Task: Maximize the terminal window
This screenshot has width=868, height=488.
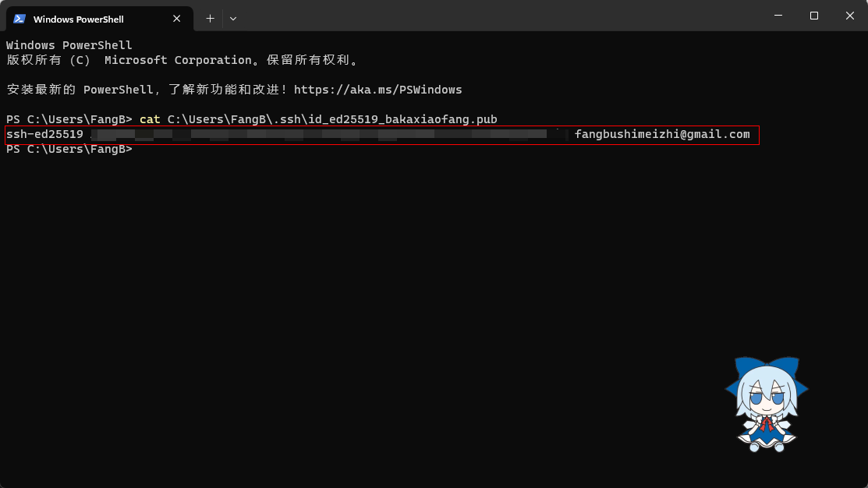Action: click(x=814, y=16)
